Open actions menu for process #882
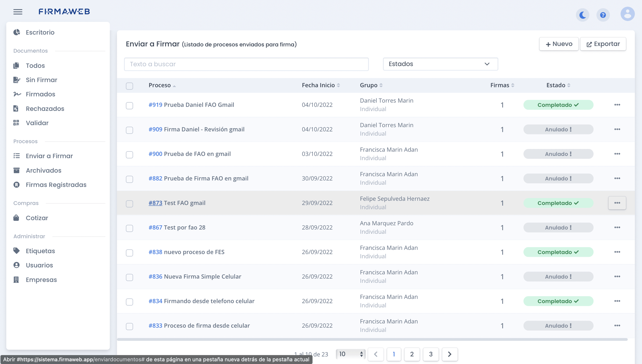The image size is (642, 364). point(617,178)
